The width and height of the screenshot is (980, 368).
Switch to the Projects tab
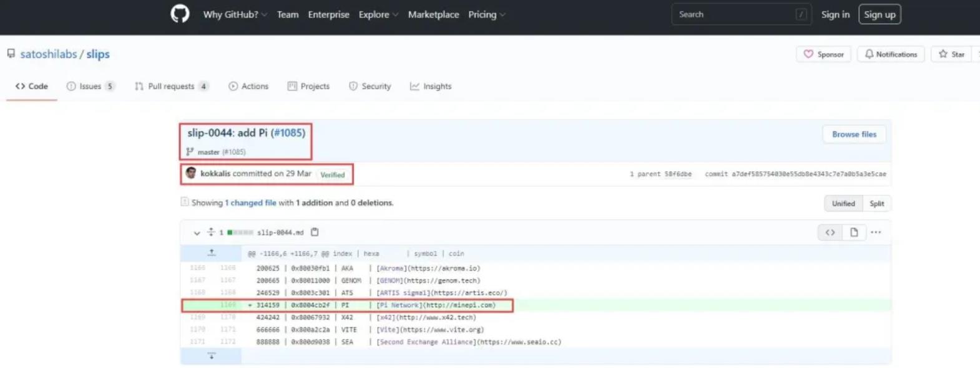[308, 86]
